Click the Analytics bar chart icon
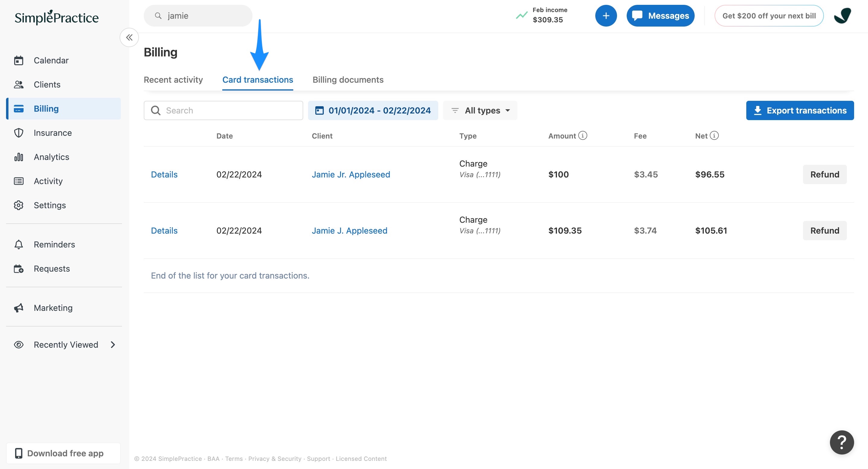The image size is (868, 469). (x=18, y=157)
